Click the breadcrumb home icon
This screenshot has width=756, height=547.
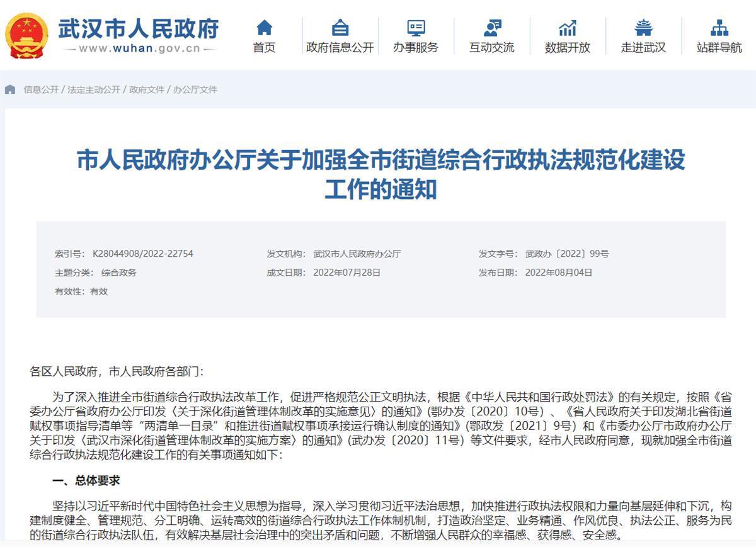coord(10,89)
